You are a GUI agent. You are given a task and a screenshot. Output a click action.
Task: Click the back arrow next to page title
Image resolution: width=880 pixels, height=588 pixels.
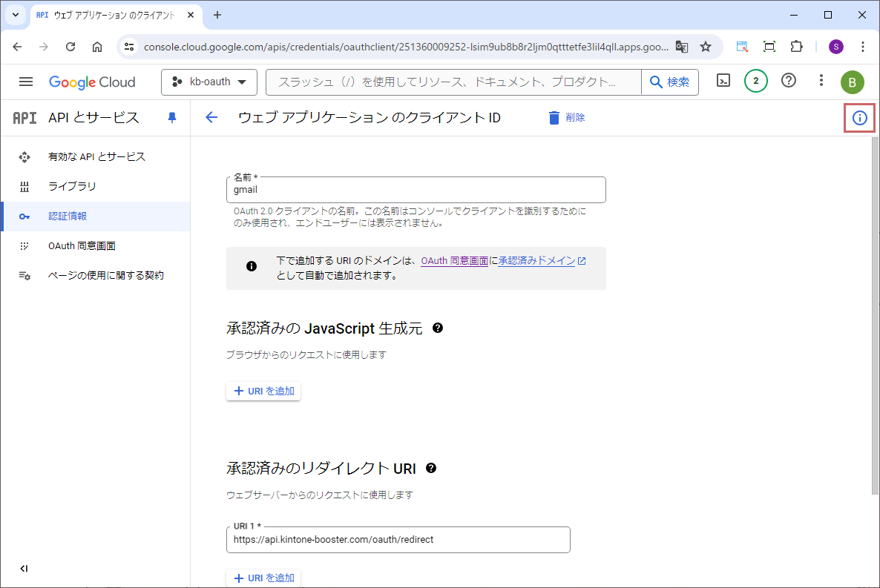coord(211,118)
